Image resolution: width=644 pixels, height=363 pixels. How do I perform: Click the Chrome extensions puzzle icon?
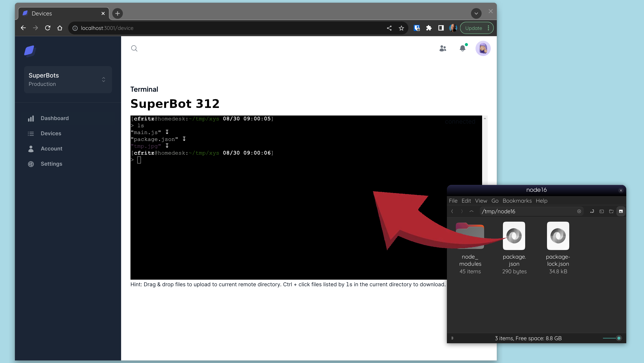click(x=429, y=28)
